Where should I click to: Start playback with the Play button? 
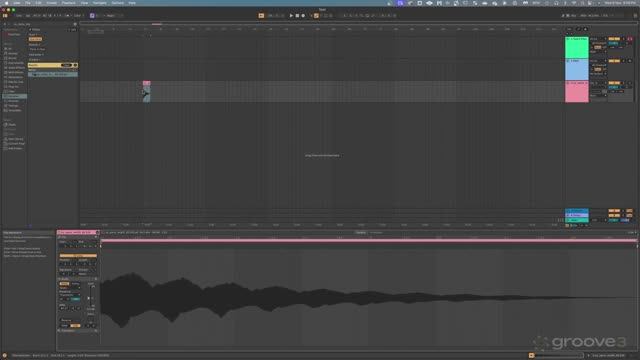(x=291, y=16)
